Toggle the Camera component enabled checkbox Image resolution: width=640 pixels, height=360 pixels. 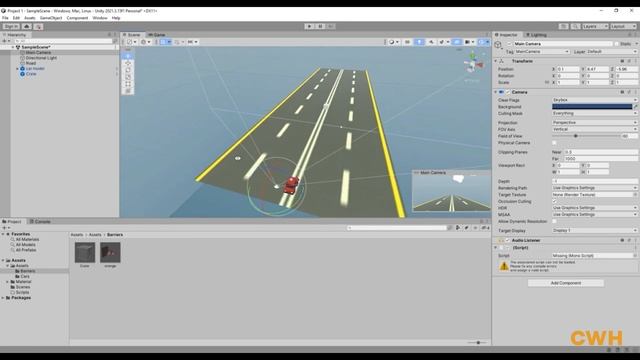click(x=508, y=92)
